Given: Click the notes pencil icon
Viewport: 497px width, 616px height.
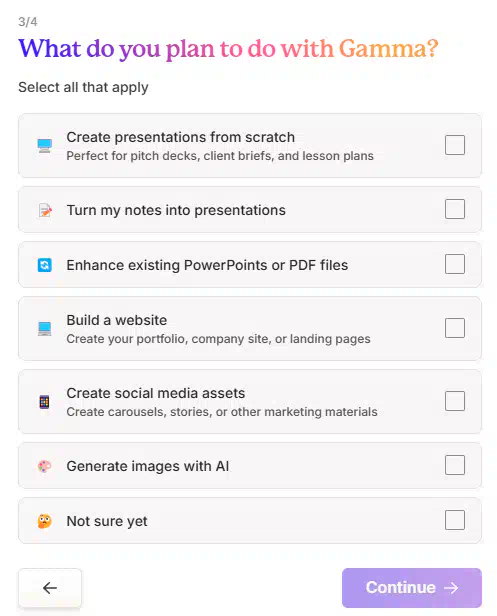Looking at the screenshot, I should [x=45, y=210].
